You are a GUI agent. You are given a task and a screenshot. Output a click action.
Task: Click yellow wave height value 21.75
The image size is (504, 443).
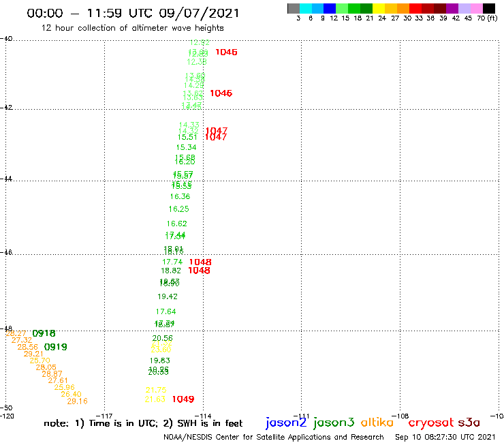tap(156, 390)
